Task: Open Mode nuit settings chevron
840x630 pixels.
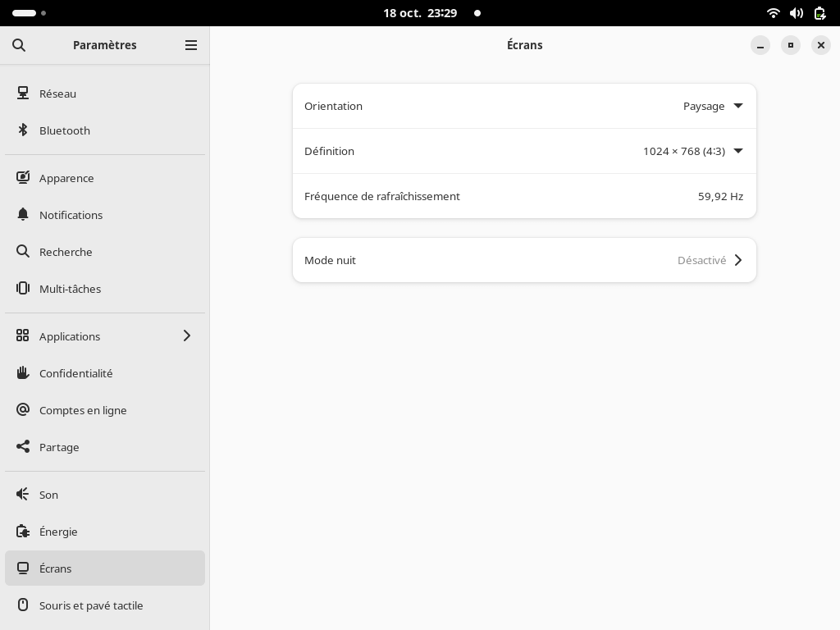Action: click(738, 260)
